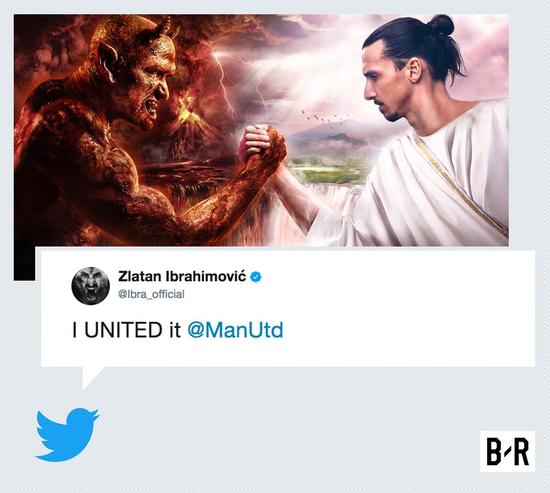Click the blue verified checkmark badge
Image resolution: width=550 pixels, height=493 pixels.
256,277
